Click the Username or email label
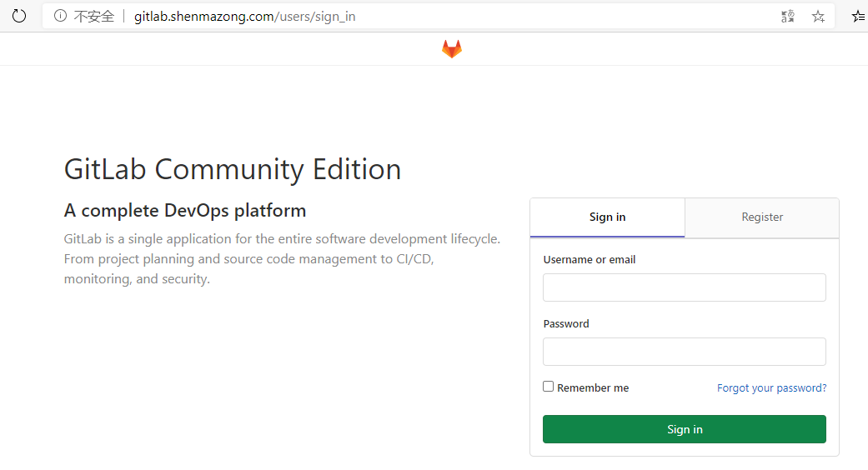The image size is (868, 470). [x=589, y=260]
